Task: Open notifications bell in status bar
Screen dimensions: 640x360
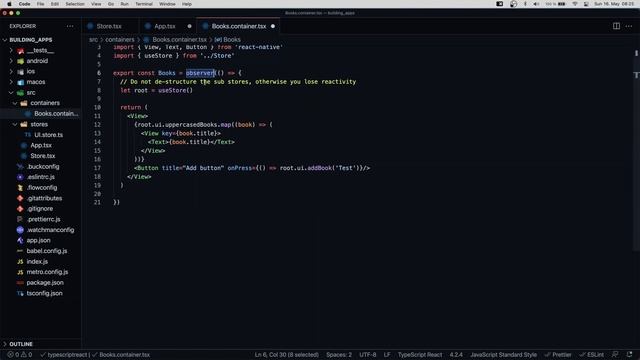Action: (x=629, y=355)
